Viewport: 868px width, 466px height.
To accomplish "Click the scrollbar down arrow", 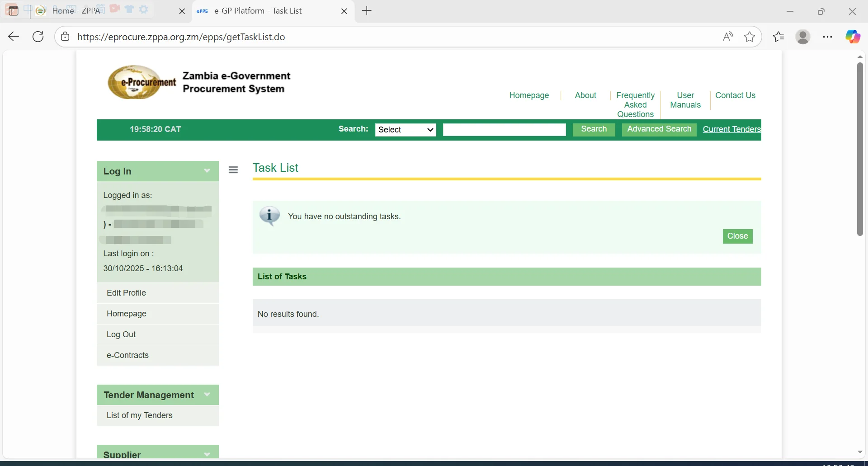I will click(860, 452).
